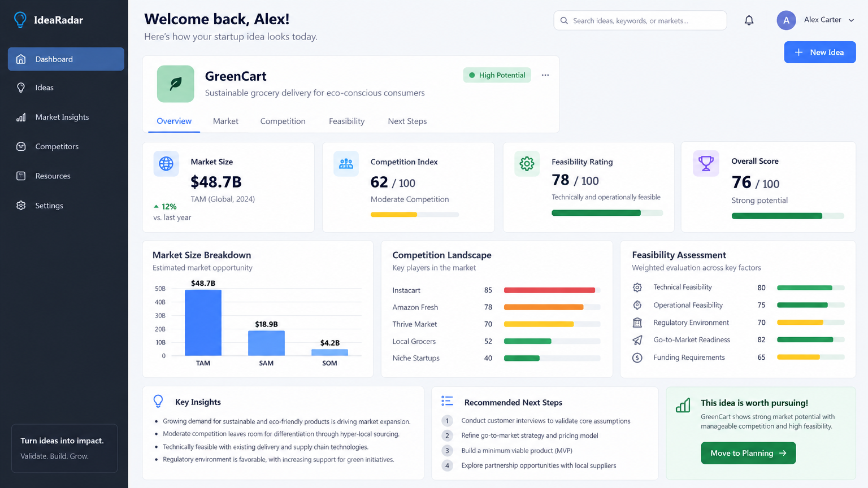
Task: Click the SAM bar in the chart
Action: click(x=266, y=343)
